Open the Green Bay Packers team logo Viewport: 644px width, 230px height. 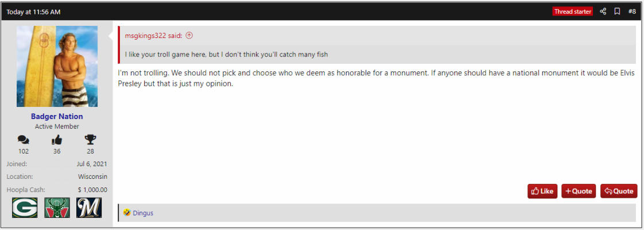[x=25, y=208]
